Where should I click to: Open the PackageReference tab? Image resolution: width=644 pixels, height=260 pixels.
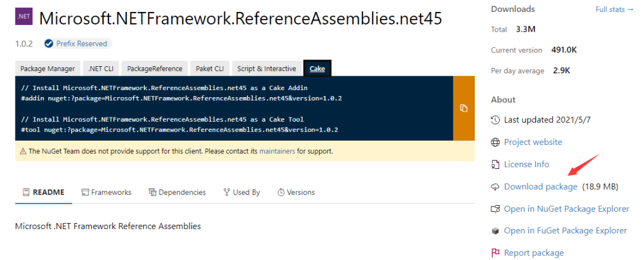pos(155,69)
